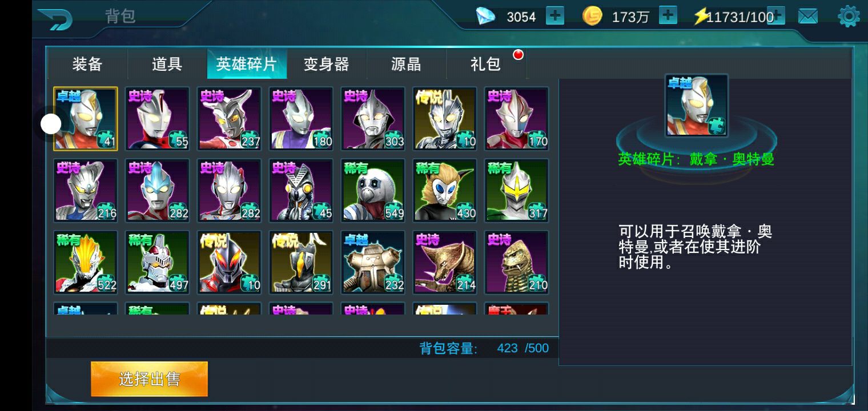The width and height of the screenshot is (868, 411).
Task: Open the 变身器 tab
Action: pyautogui.click(x=326, y=64)
